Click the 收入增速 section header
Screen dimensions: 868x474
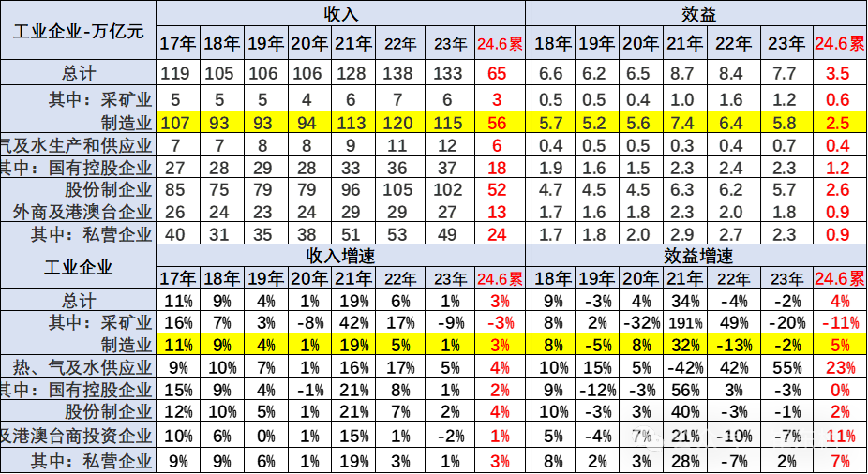[340, 256]
